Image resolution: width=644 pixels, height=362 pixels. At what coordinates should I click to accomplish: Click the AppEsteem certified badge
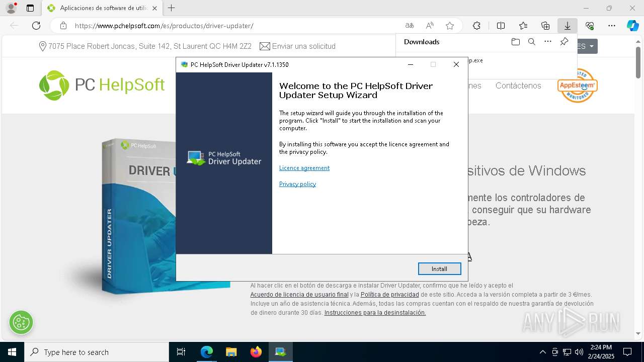[577, 85]
